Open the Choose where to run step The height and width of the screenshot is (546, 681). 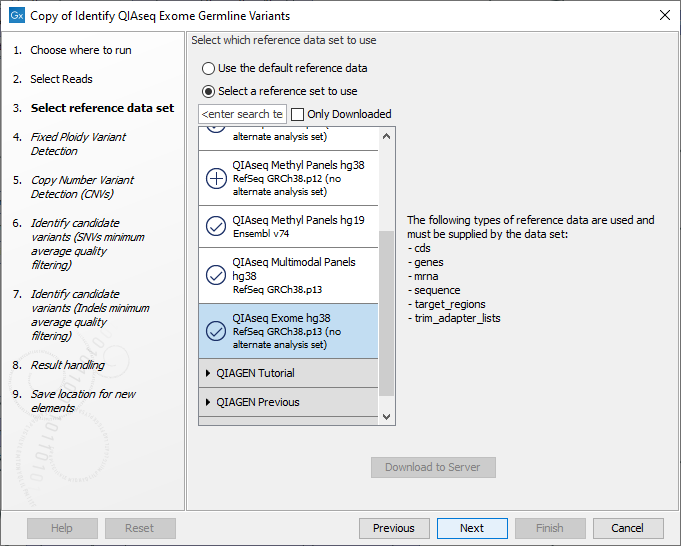[80, 50]
